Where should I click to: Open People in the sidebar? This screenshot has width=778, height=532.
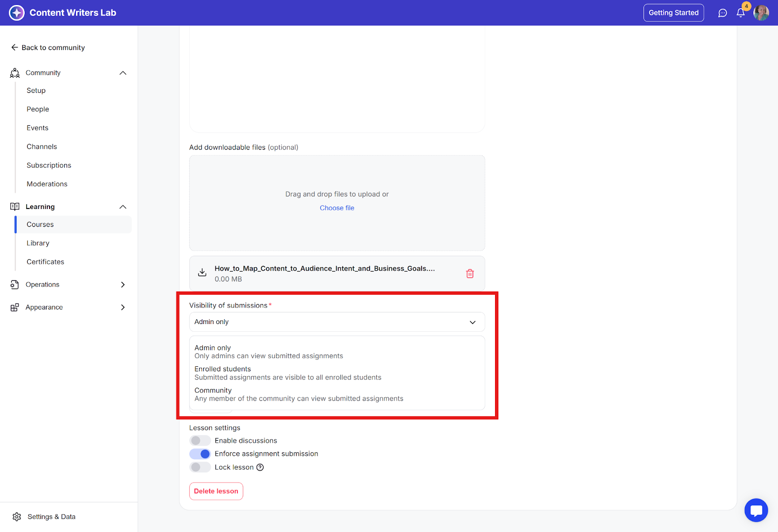pyautogui.click(x=38, y=109)
